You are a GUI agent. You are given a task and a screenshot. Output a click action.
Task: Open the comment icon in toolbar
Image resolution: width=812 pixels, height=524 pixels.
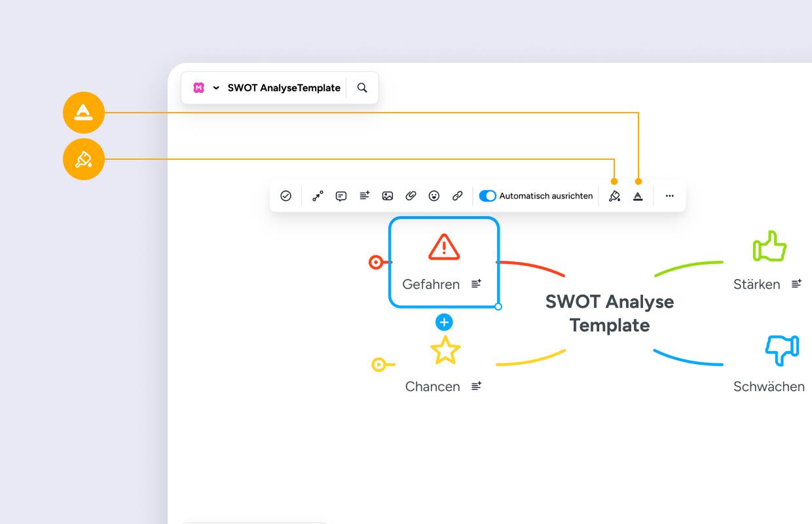(x=341, y=196)
